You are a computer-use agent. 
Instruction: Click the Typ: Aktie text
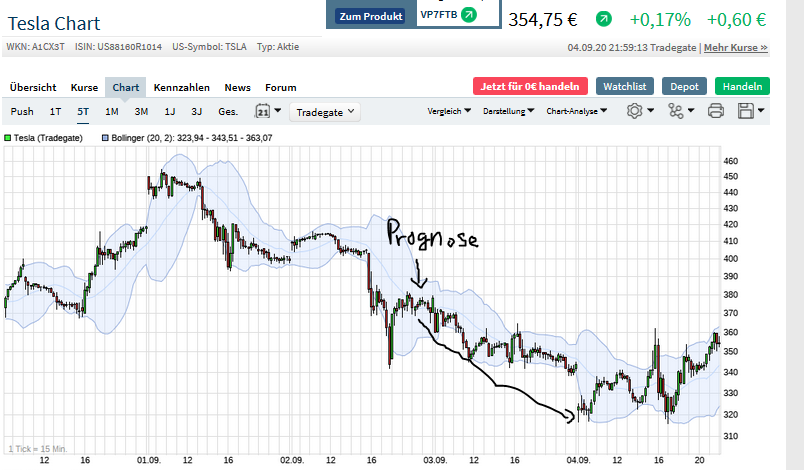[x=278, y=47]
